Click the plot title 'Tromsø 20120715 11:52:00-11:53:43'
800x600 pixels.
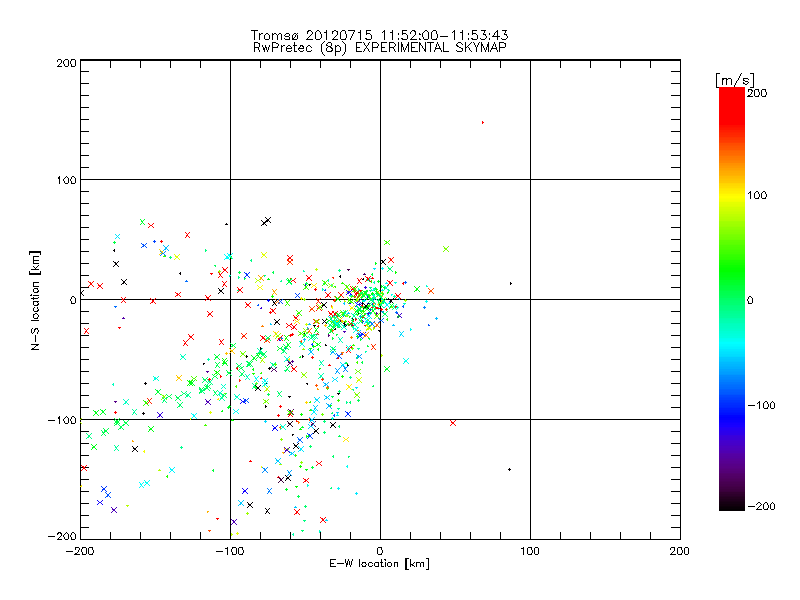[379, 35]
